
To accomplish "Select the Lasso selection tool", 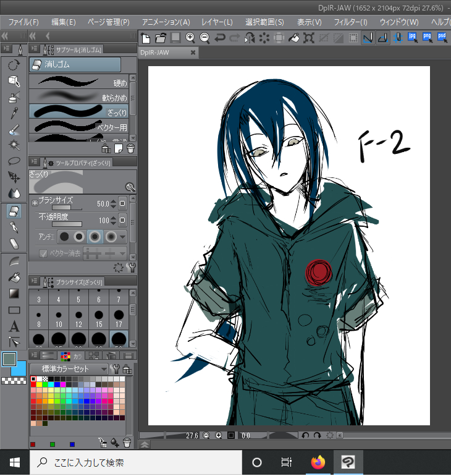I will click(x=14, y=161).
